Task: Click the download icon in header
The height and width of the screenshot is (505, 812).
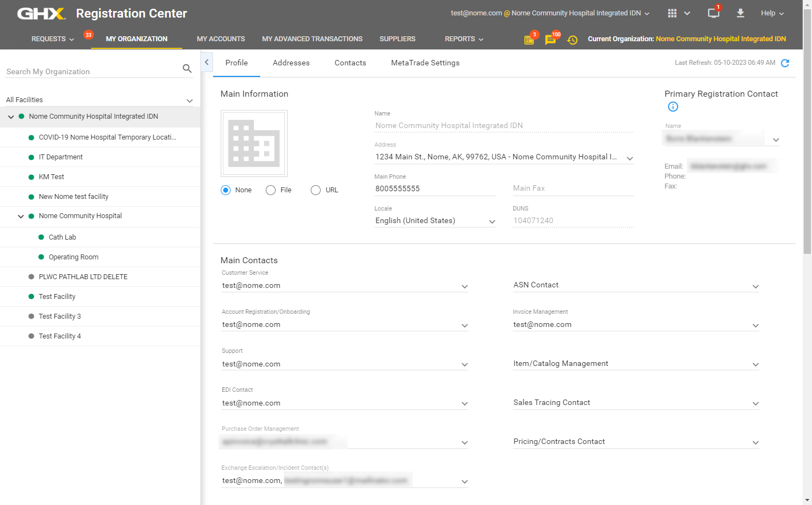Action: click(x=740, y=13)
